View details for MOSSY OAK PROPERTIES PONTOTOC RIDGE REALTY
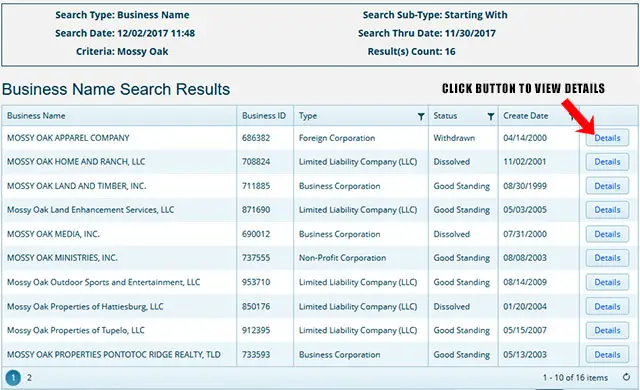Viewport: 640px width, 390px height. 607,355
